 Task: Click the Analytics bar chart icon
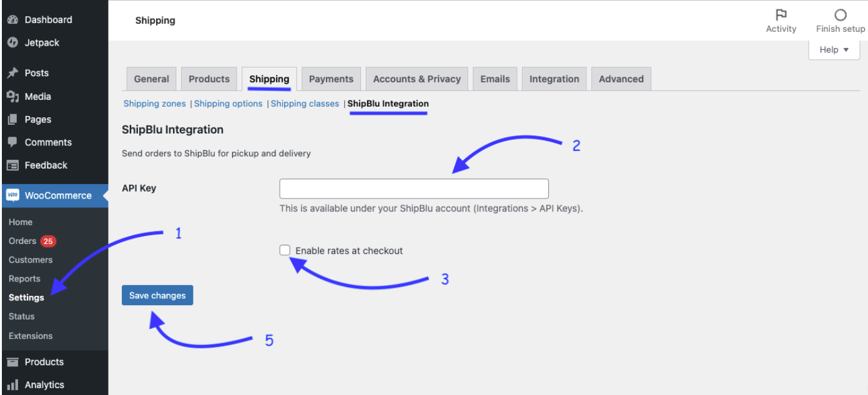[x=12, y=385]
